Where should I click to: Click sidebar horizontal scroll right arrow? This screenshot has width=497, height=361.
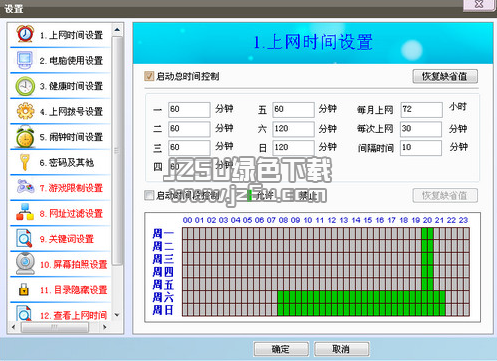pos(105,327)
